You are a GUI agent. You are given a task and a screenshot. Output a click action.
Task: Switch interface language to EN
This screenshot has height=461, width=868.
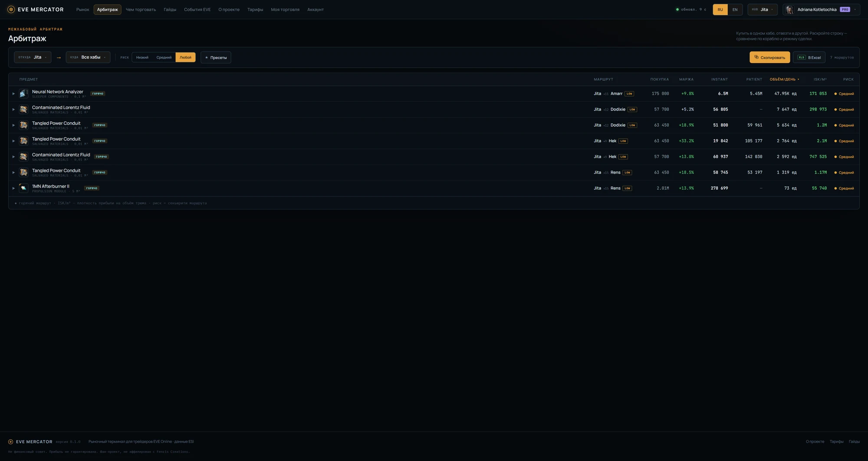click(735, 10)
